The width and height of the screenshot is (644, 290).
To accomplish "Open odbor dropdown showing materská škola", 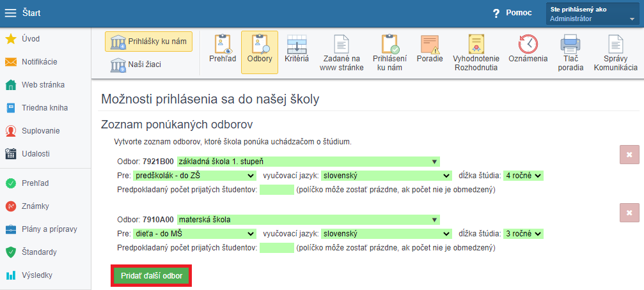I will (x=308, y=220).
